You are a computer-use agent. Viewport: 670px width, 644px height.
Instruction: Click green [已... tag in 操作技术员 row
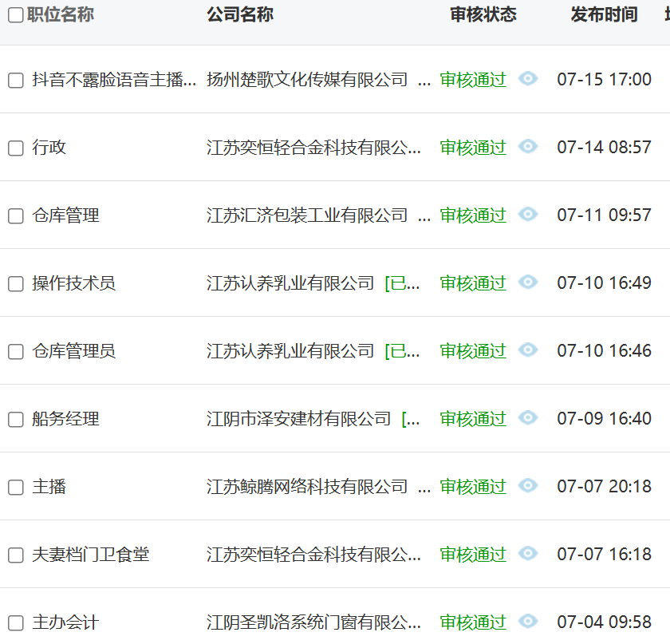(x=403, y=283)
